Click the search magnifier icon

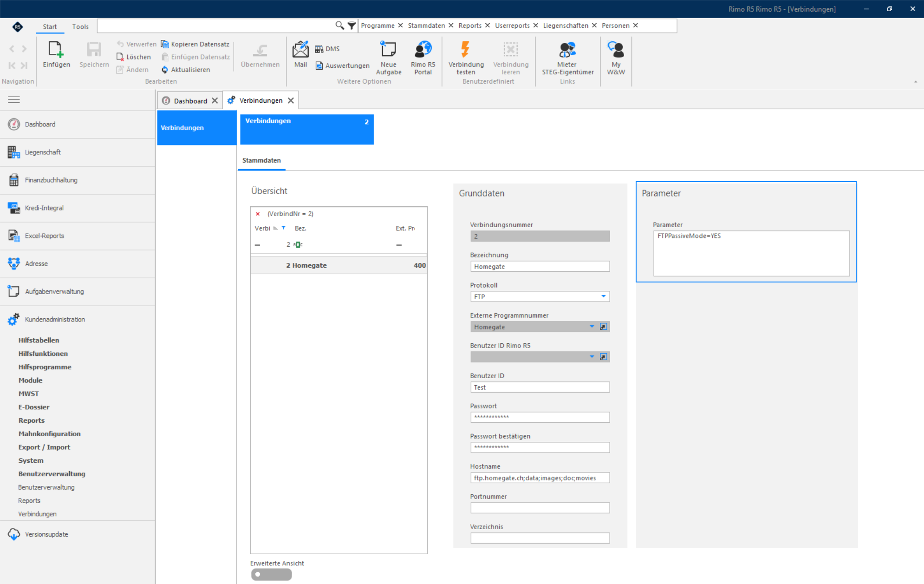(339, 26)
